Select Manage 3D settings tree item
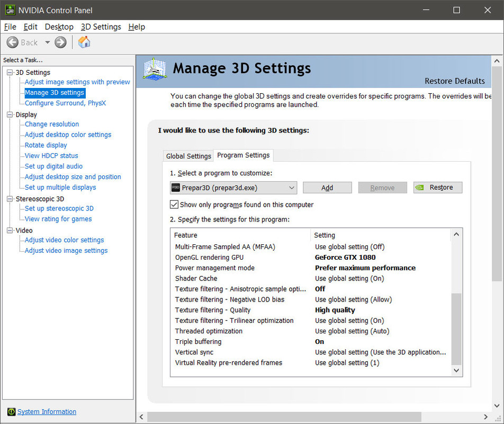 click(x=55, y=93)
